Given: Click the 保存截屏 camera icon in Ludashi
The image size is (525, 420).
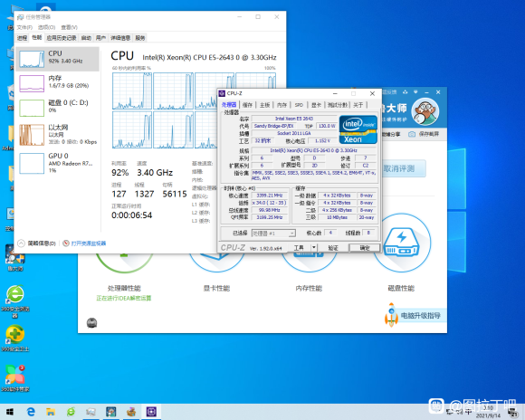Looking at the screenshot, I should 412,134.
